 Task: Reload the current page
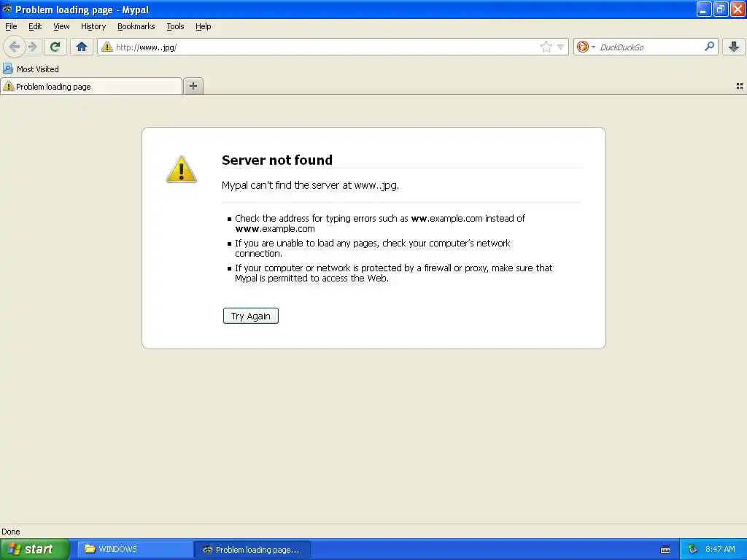click(55, 47)
